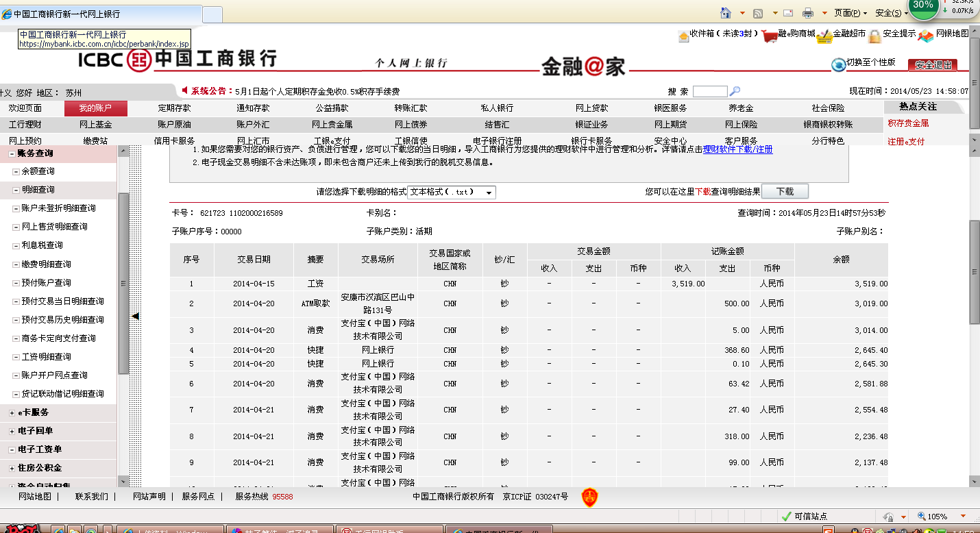Open the 金融超市 basket icon

tap(824, 36)
